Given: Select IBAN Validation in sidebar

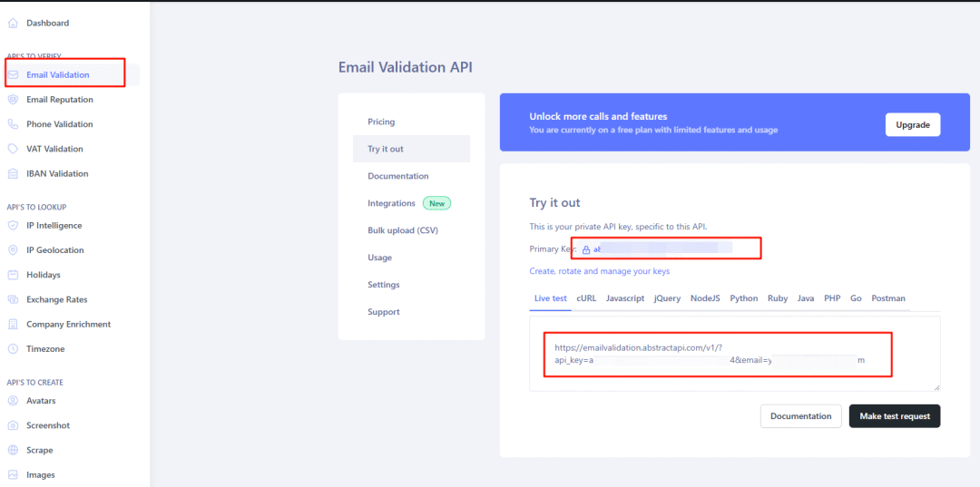Looking at the screenshot, I should click(57, 173).
